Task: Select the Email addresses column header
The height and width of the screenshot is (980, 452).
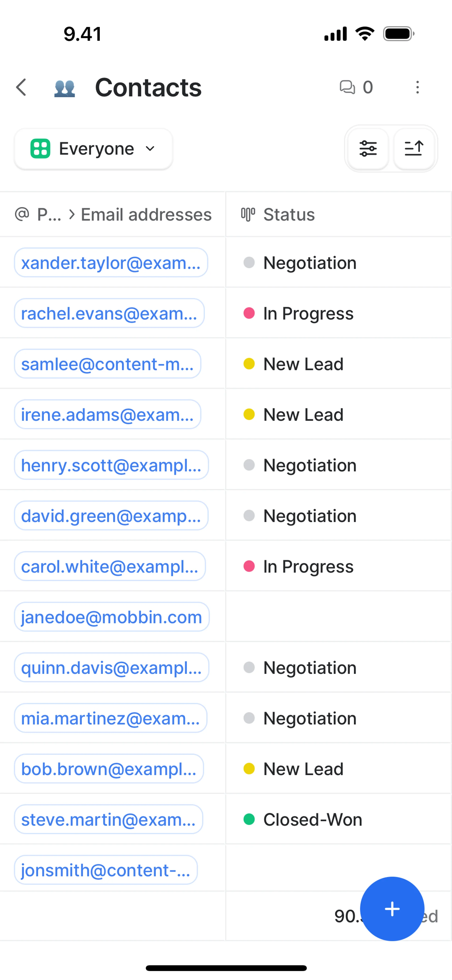Action: click(146, 215)
